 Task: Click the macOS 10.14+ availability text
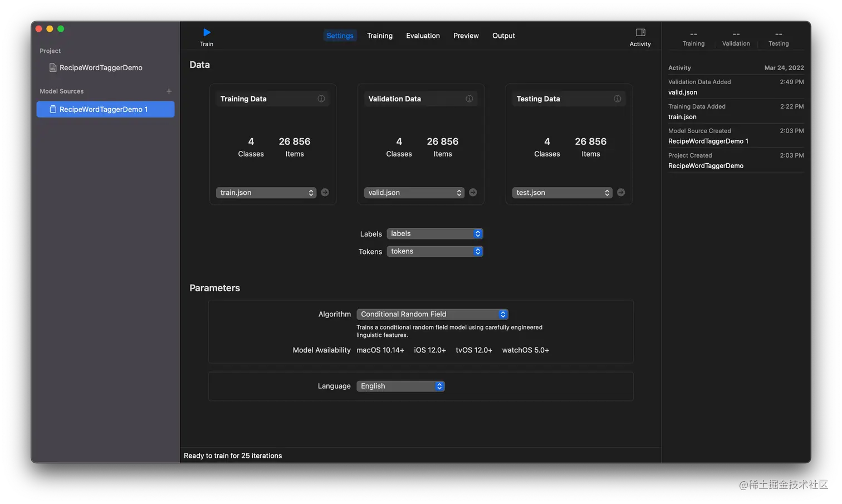coord(380,350)
